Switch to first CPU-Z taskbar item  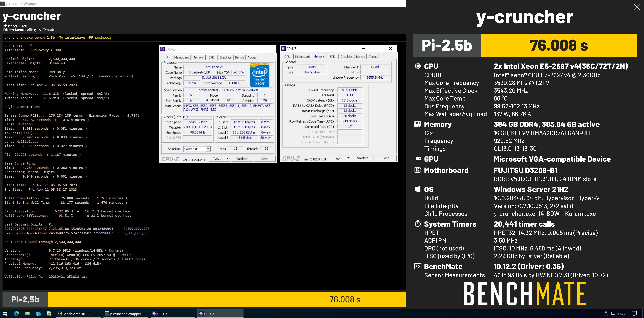(x=173, y=313)
